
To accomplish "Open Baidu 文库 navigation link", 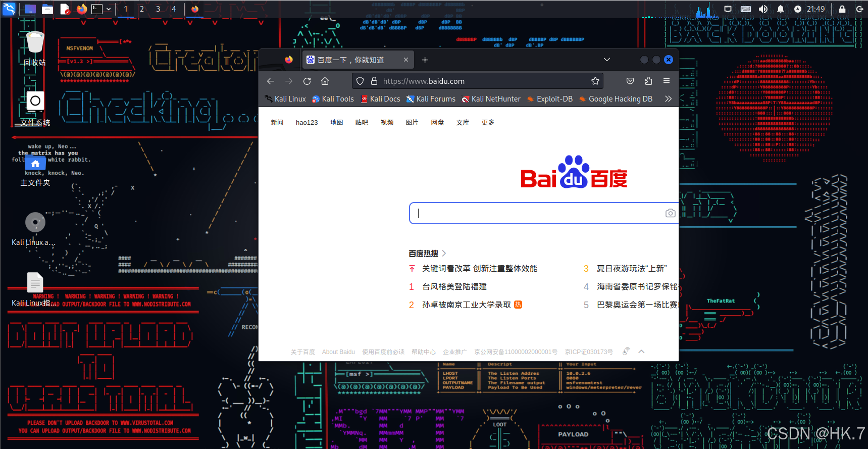I will 463,123.
